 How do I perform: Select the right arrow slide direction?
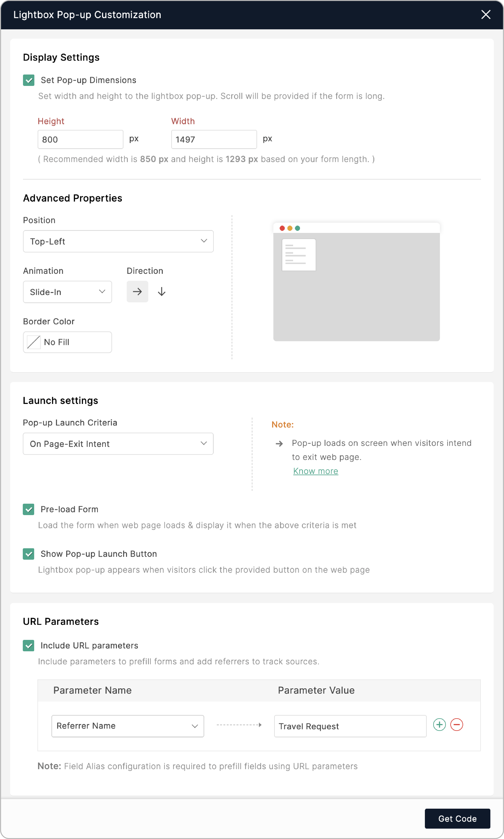[x=137, y=292]
